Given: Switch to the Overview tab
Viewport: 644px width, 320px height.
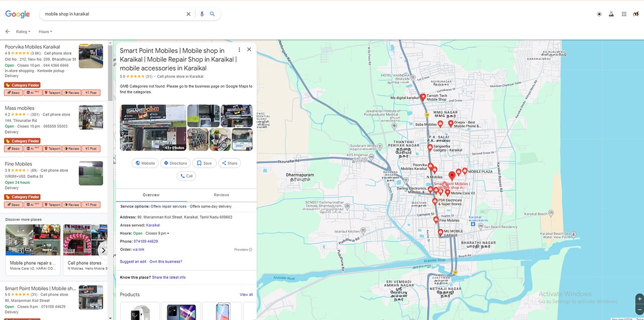Looking at the screenshot, I should [151, 195].
